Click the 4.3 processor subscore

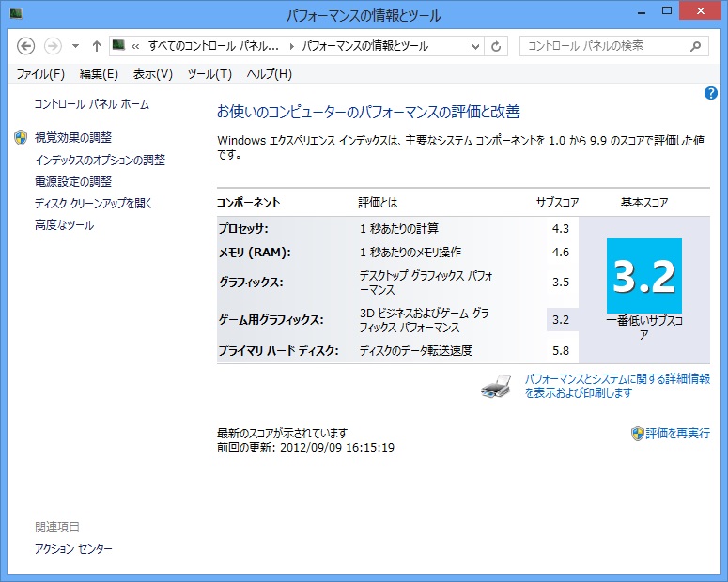[x=561, y=229]
